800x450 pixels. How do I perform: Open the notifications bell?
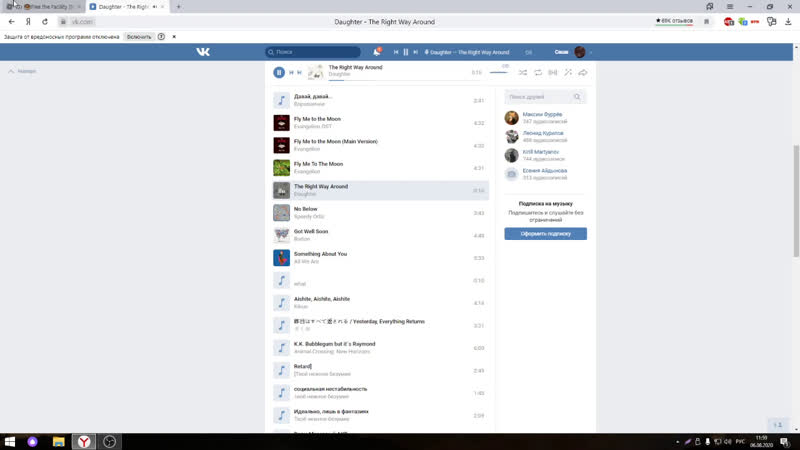(377, 52)
